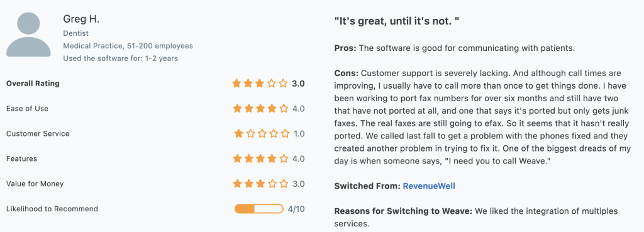644x232 pixels.
Task: Click the reviewer avatar silhouette icon
Action: 28,35
